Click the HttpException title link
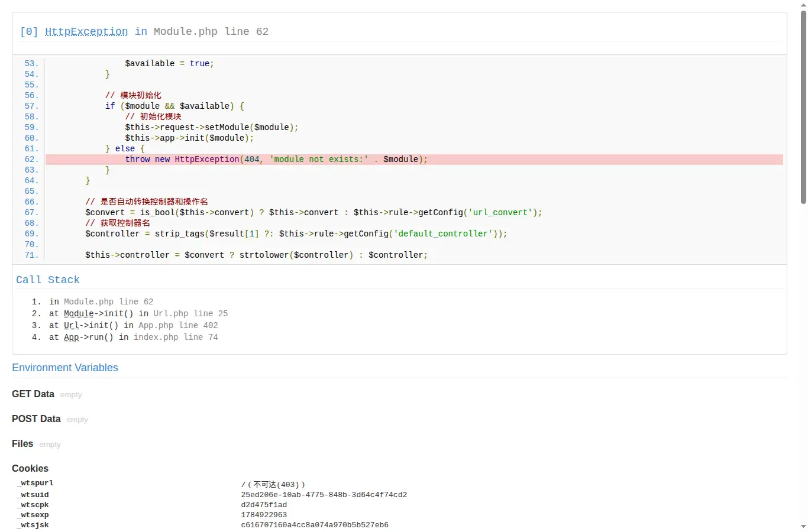Image resolution: width=808 pixels, height=532 pixels. [86, 31]
